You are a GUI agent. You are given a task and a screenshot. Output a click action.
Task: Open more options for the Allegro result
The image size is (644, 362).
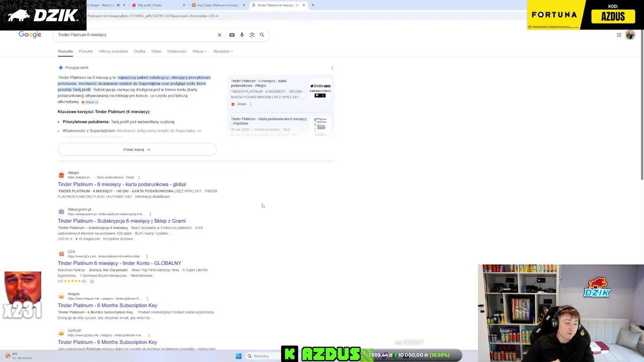tap(139, 177)
